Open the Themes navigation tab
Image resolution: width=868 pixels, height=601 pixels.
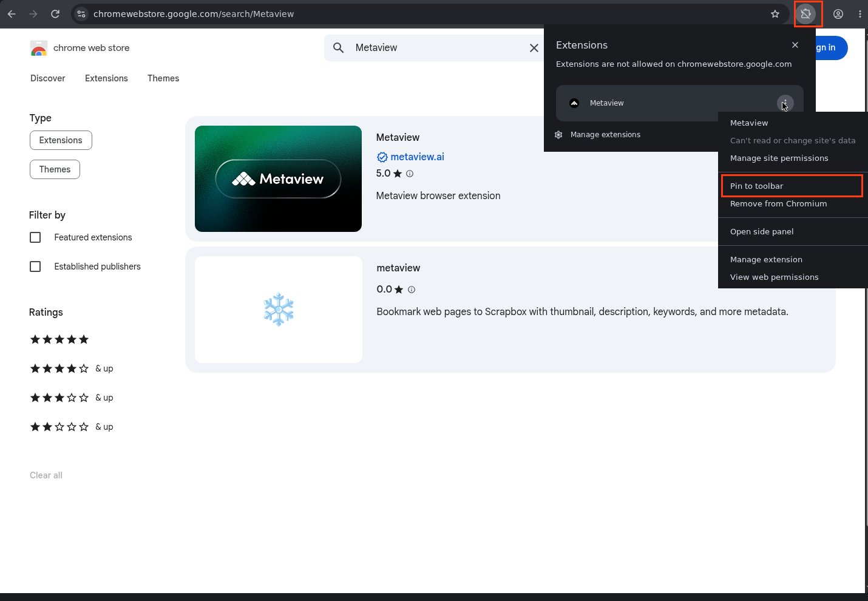(163, 78)
